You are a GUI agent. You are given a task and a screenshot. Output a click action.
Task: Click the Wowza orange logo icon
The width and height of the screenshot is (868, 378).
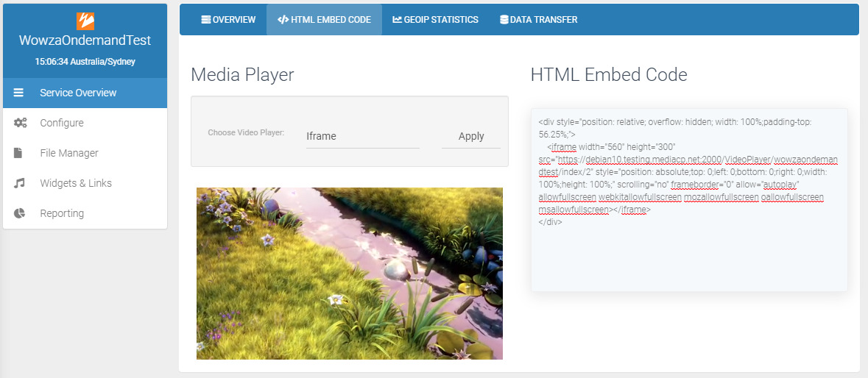[85, 21]
